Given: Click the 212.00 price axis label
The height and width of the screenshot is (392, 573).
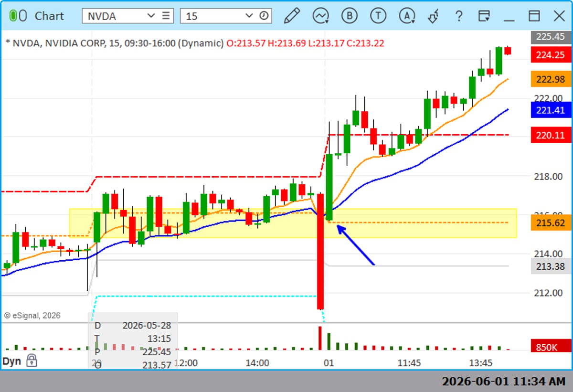Looking at the screenshot, I should [x=548, y=293].
